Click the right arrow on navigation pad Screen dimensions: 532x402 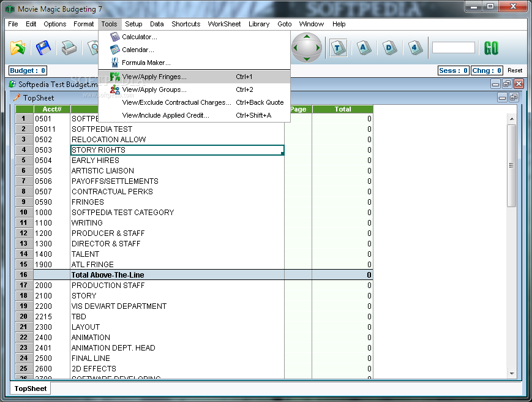[318, 48]
